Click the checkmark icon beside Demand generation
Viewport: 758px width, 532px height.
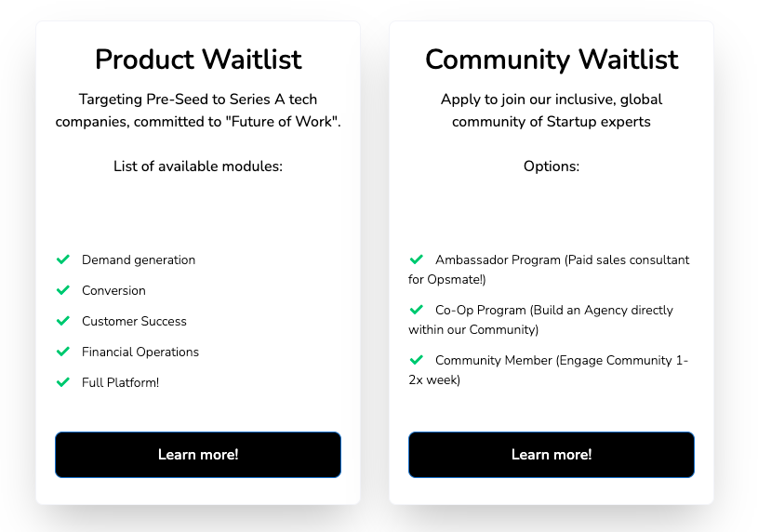coord(63,259)
